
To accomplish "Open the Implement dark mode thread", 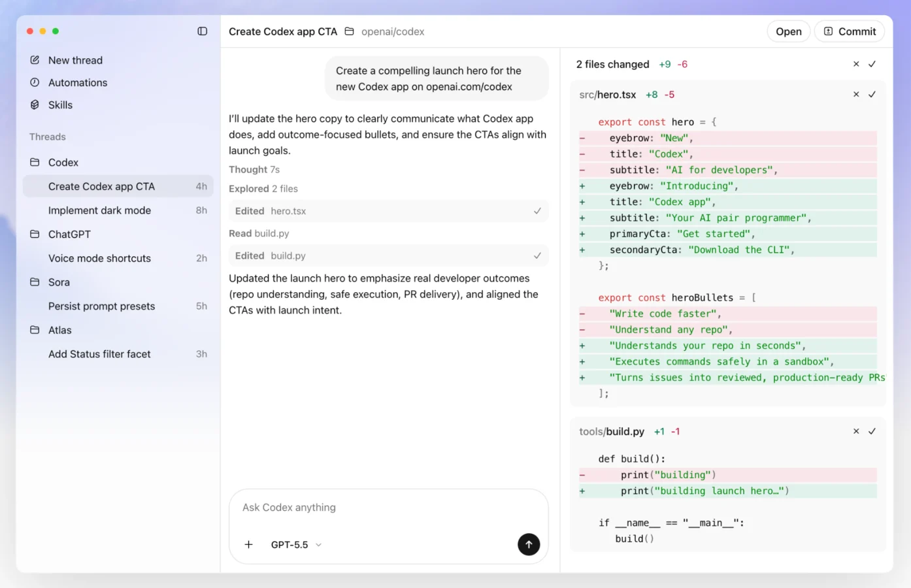I will (x=118, y=210).
